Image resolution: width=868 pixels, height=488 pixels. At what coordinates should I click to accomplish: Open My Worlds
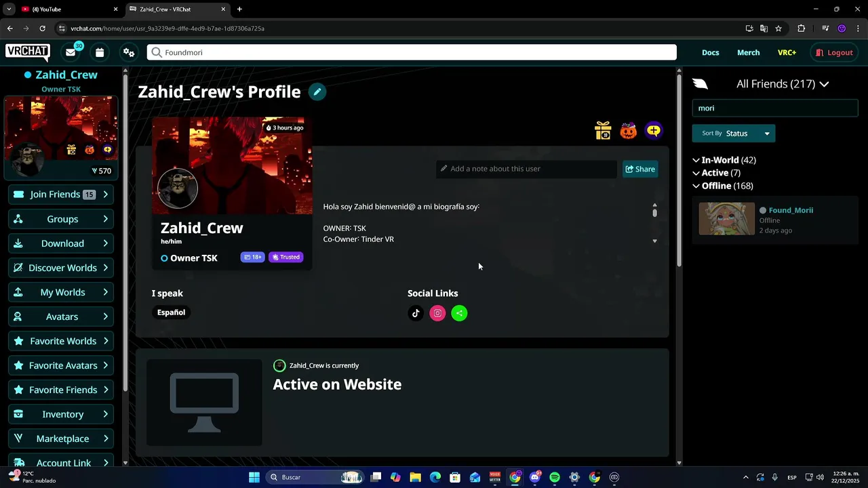pyautogui.click(x=61, y=292)
